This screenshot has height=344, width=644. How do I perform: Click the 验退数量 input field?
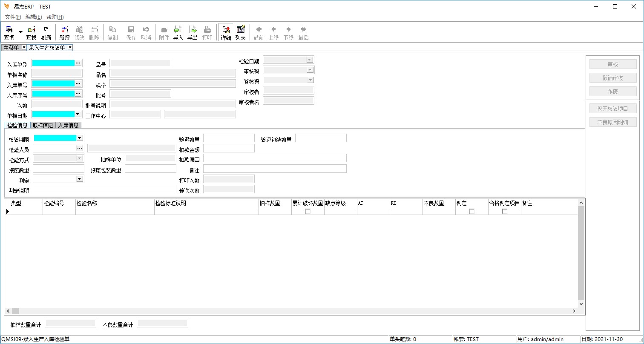coord(229,138)
